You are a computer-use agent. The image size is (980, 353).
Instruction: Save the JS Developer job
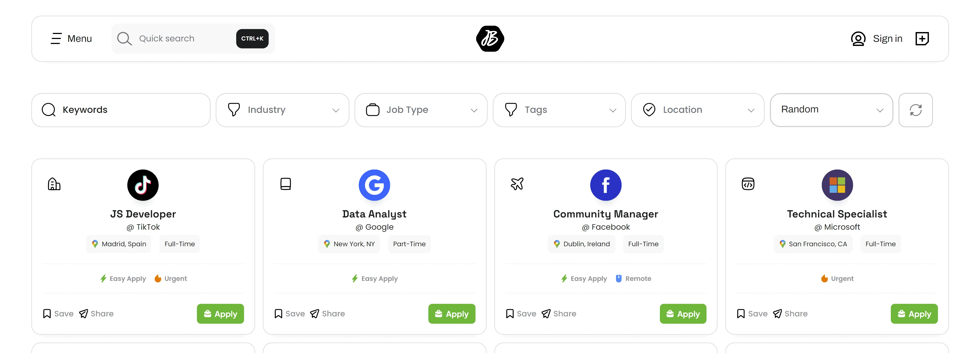point(58,314)
